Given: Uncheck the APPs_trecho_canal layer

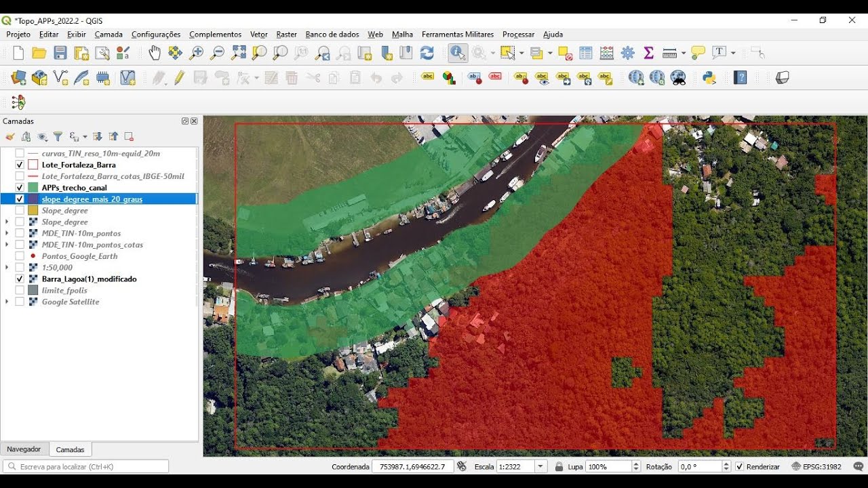Looking at the screenshot, I should point(20,188).
